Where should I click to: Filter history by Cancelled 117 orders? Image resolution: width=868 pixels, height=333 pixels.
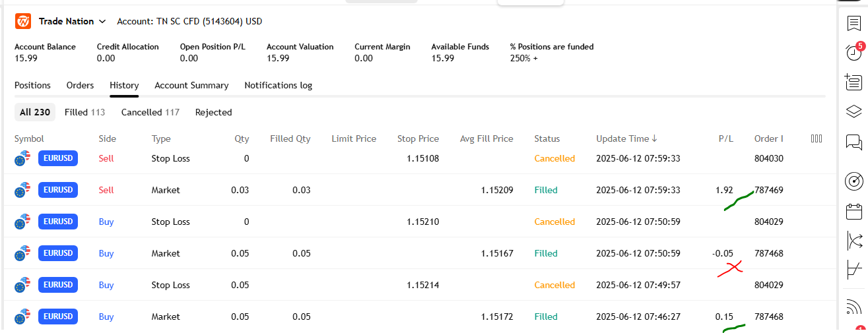coord(150,112)
